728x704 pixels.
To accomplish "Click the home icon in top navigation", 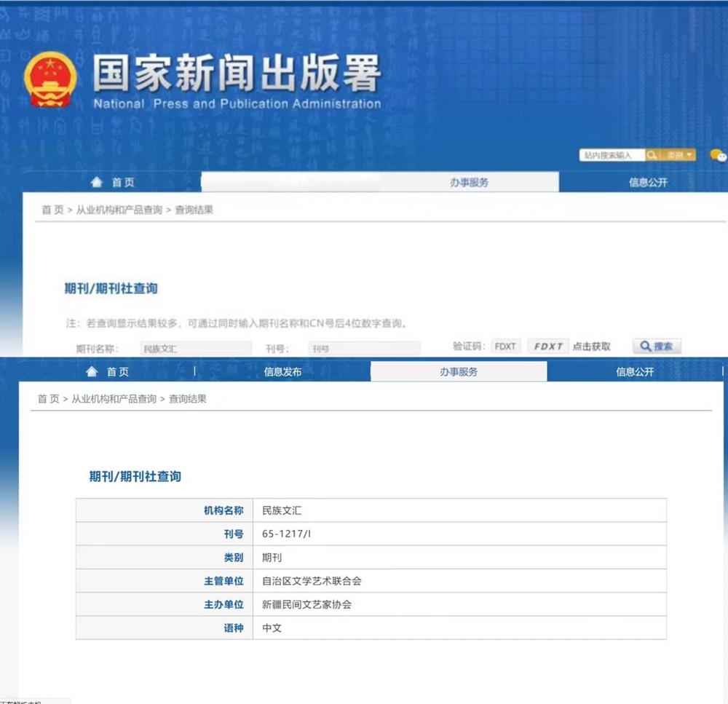I will coord(95,183).
